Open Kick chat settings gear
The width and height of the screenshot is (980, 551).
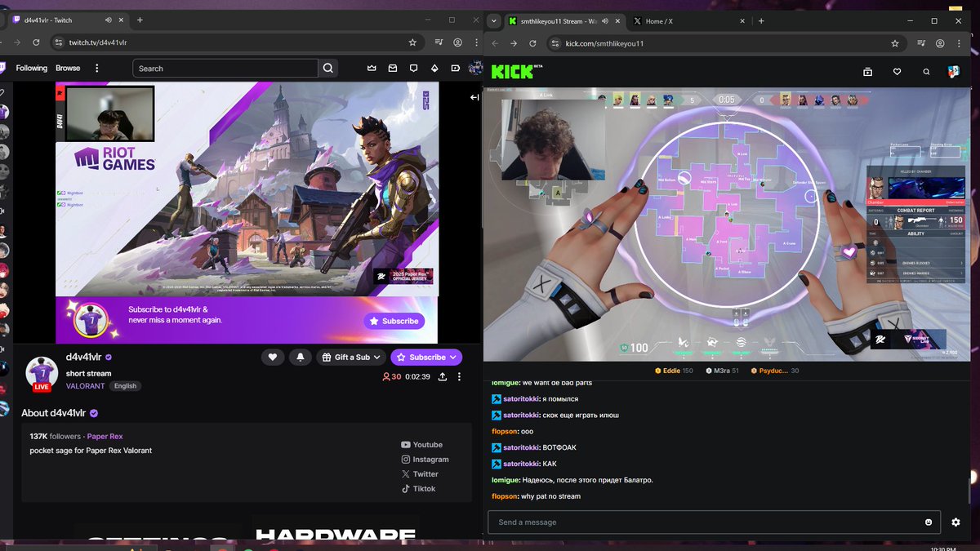coord(955,522)
